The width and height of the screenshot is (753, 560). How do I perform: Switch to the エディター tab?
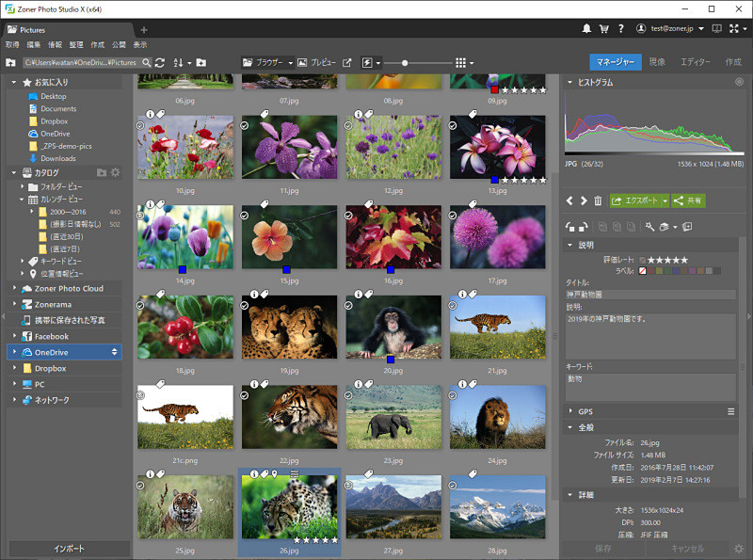695,62
